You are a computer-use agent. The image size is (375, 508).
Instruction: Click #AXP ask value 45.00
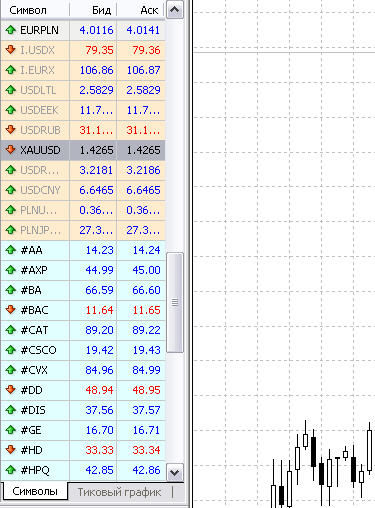click(146, 270)
